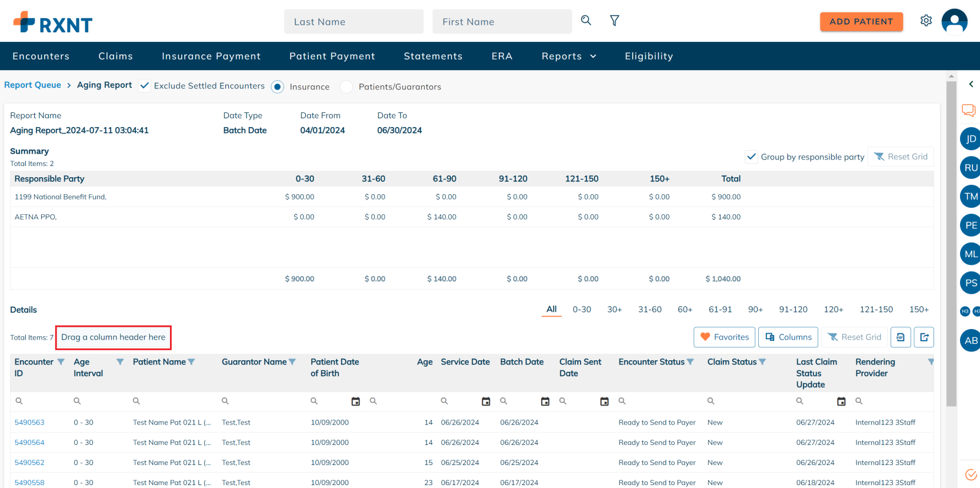Screen dimensions: 980x488
Task: Select the Patients/Guarantors radio button
Action: 346,87
